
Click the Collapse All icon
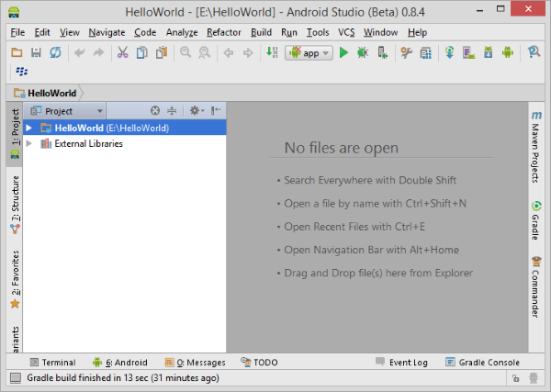[172, 111]
